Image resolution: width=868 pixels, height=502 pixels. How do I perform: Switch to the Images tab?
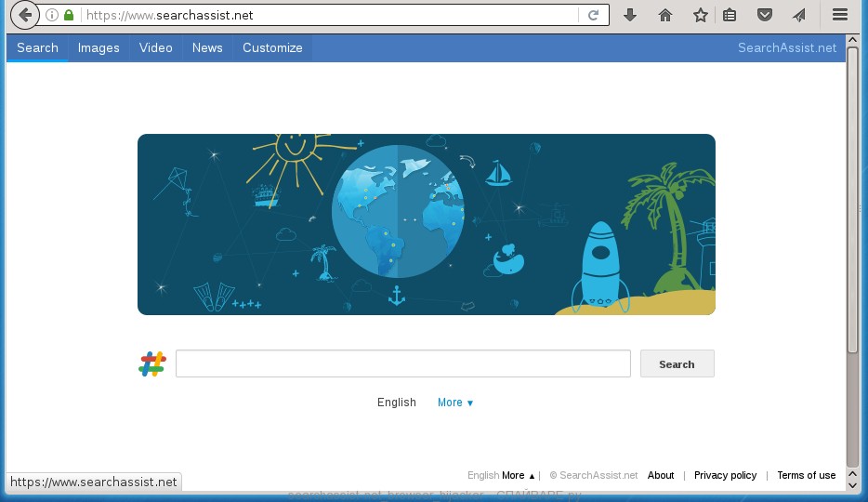99,47
